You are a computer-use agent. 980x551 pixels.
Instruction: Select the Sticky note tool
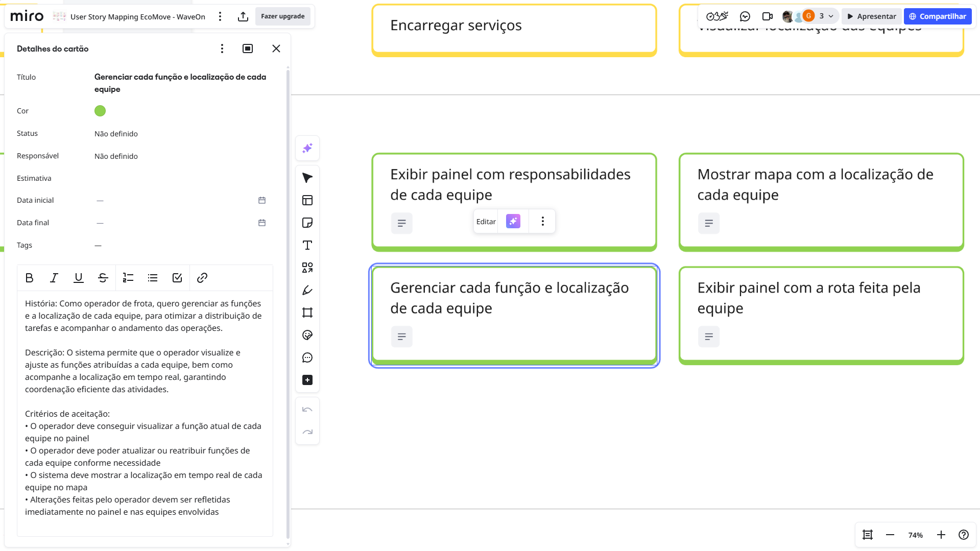coord(307,223)
